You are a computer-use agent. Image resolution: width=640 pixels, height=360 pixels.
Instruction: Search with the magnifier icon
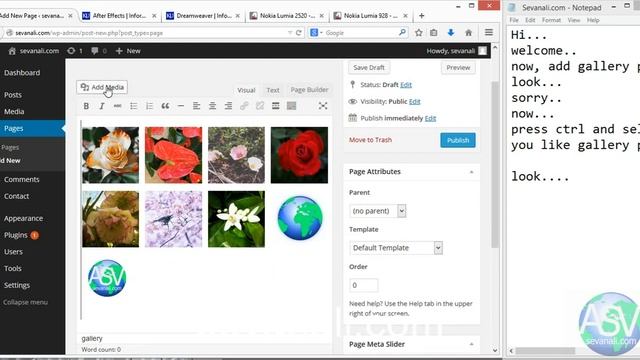pos(402,32)
